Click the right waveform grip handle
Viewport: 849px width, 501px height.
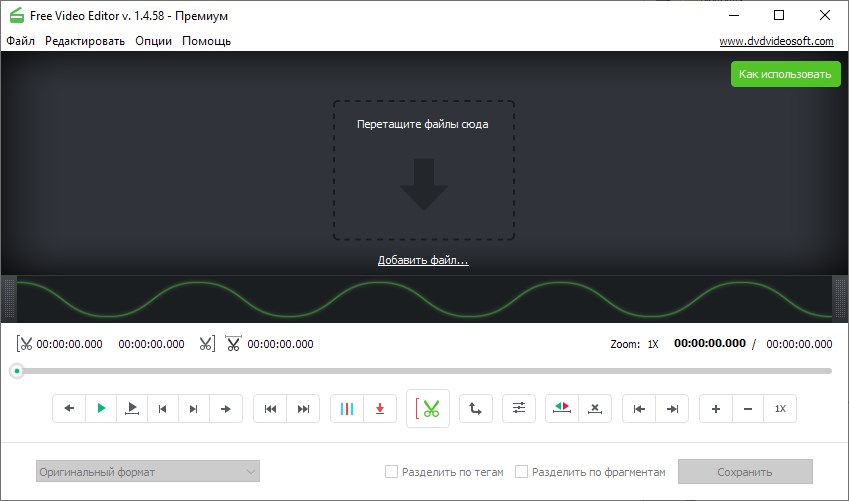pyautogui.click(x=839, y=299)
